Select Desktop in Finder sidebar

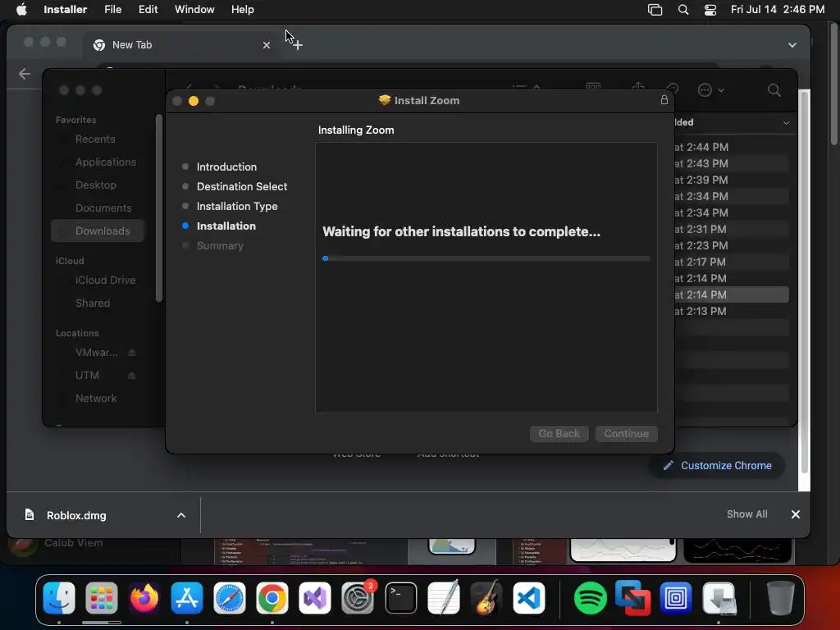tap(95, 185)
